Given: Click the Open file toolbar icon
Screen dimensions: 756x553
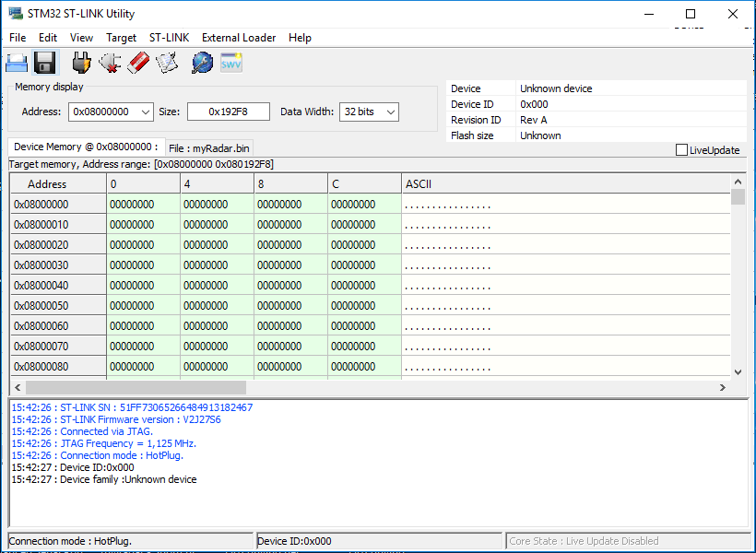Looking at the screenshot, I should click(17, 64).
